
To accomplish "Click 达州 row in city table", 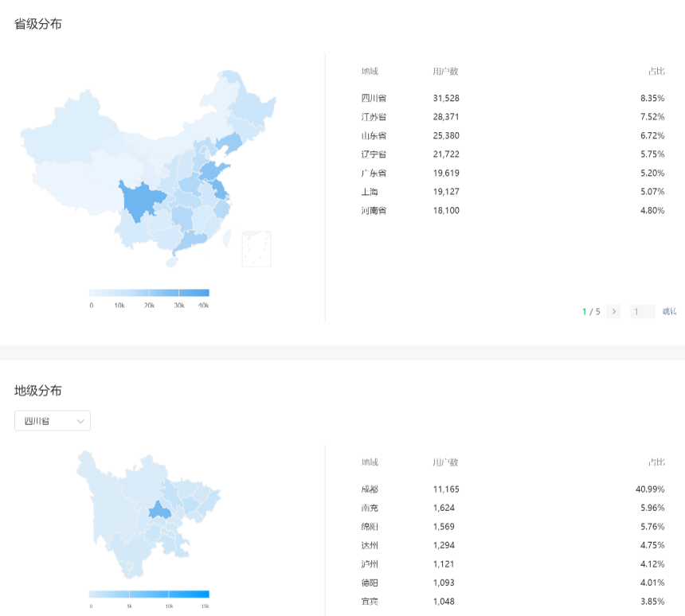I will [x=512, y=545].
